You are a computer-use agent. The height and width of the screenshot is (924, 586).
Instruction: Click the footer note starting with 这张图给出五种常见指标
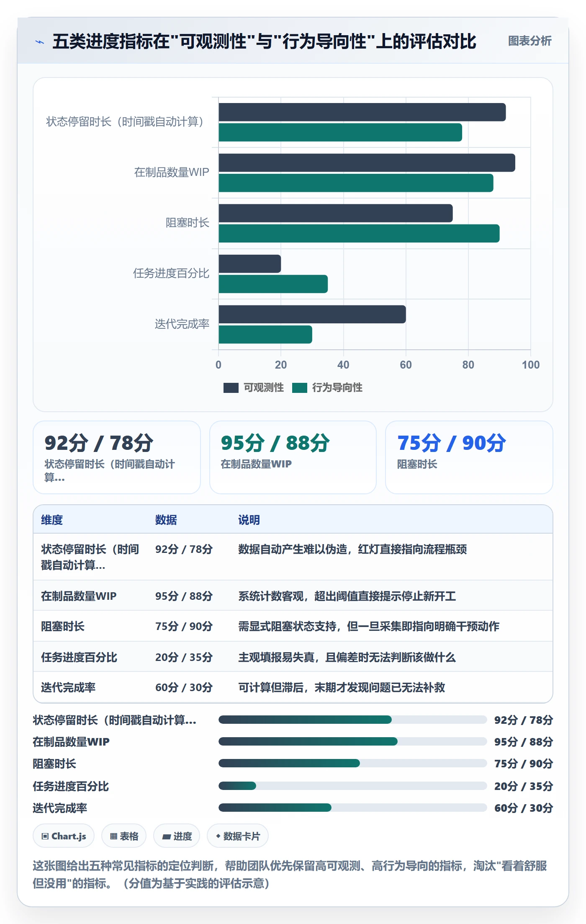click(290, 875)
